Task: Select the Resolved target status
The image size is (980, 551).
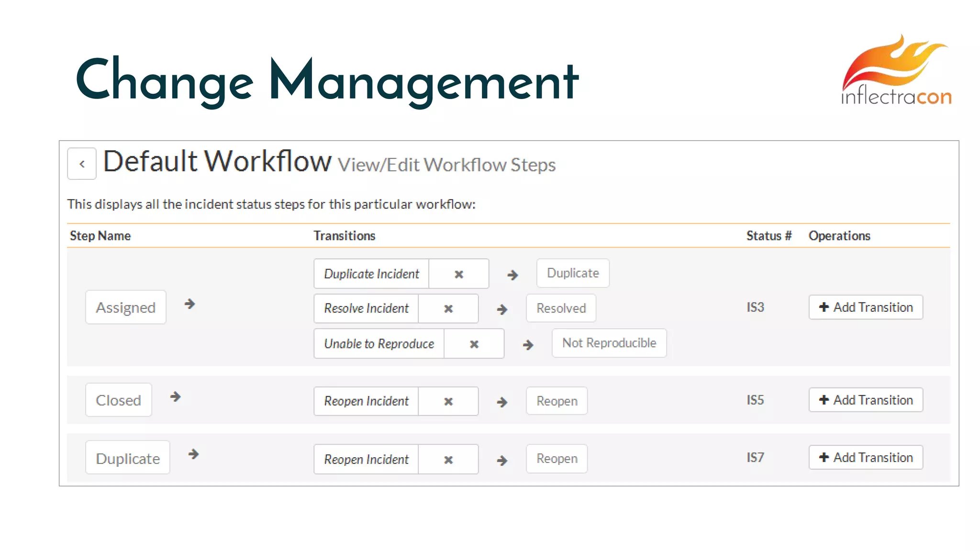Action: (561, 308)
